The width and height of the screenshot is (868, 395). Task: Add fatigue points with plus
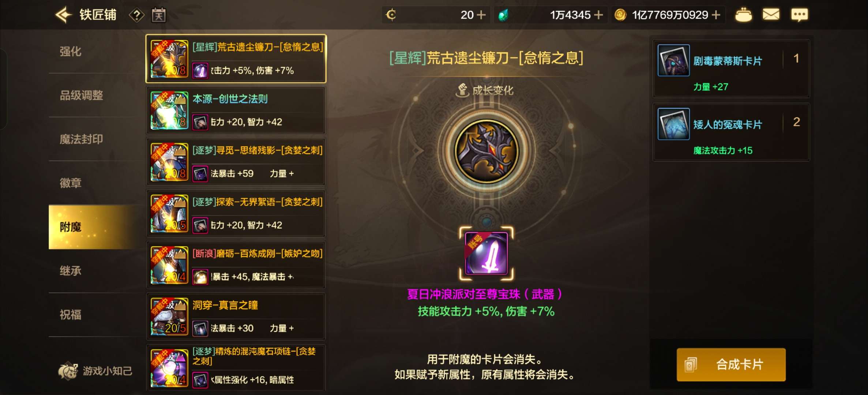click(x=482, y=15)
